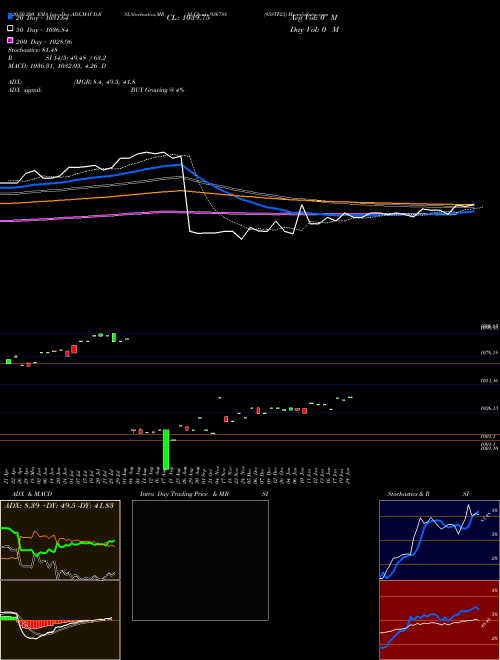Screen dimensions: 500x660
Task: Click the magenta 200 Day EMA legend swatch
Action: [10, 40]
